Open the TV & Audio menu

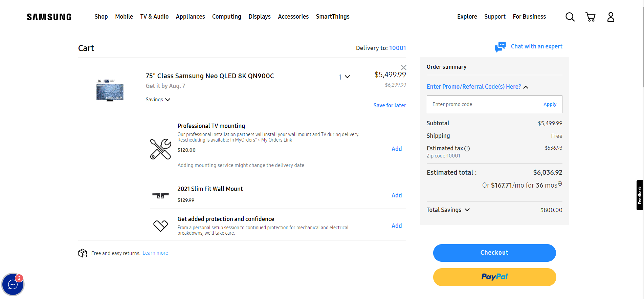(x=154, y=17)
